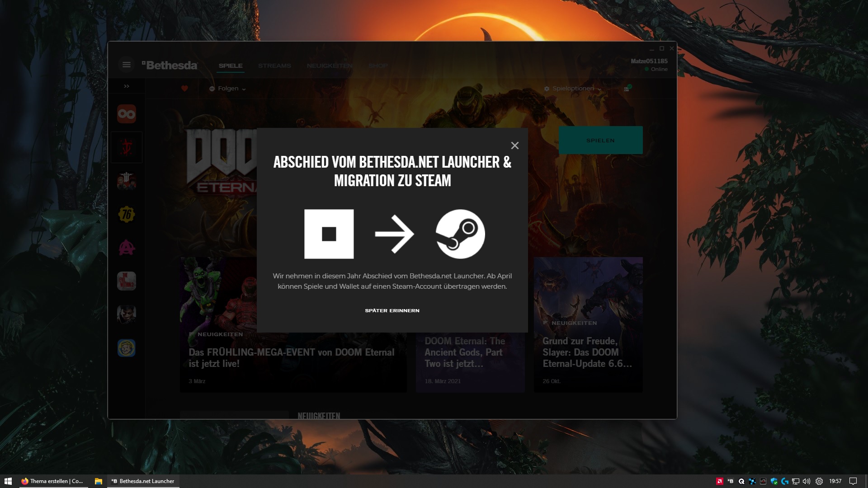
Task: Select the DOOM Eternal sidebar icon
Action: tap(127, 147)
